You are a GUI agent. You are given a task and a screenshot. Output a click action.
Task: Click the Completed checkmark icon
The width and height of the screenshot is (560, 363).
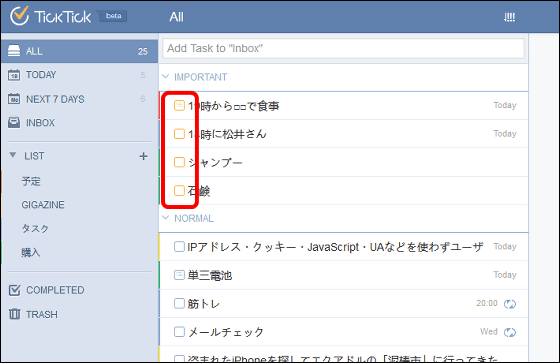[x=15, y=290]
